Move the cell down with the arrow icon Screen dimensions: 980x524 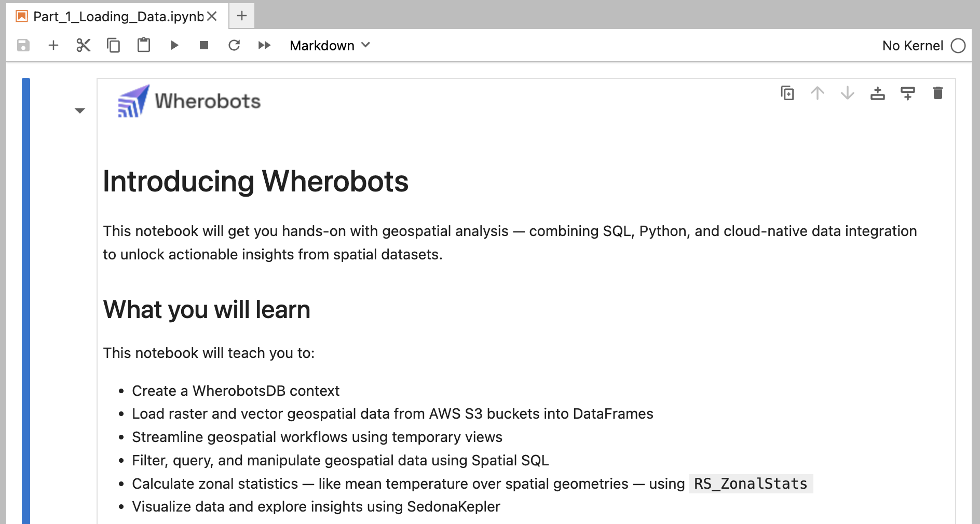click(x=848, y=93)
